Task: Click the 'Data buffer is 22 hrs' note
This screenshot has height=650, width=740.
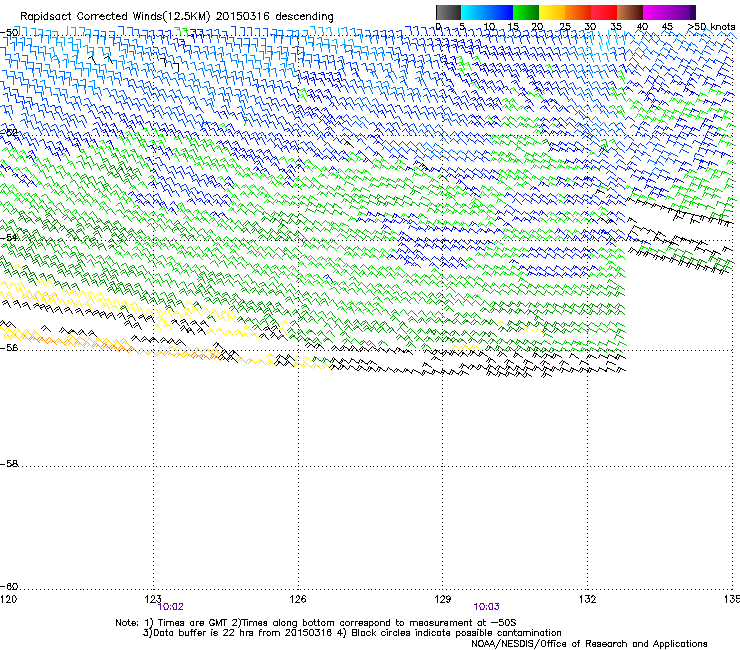Action: click(237, 633)
